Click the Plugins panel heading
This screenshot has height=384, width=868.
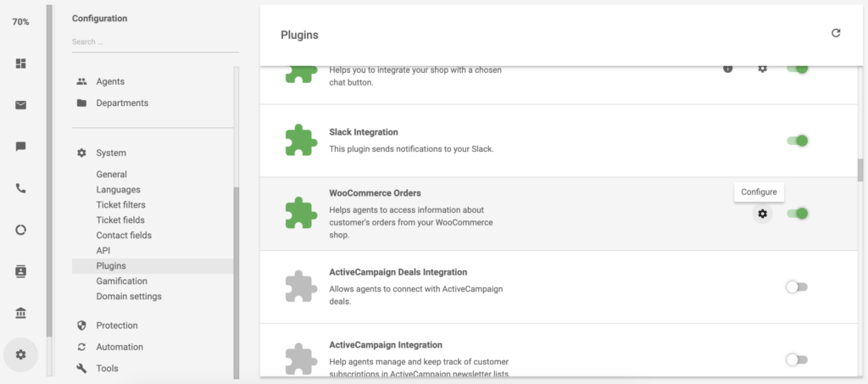tap(299, 35)
